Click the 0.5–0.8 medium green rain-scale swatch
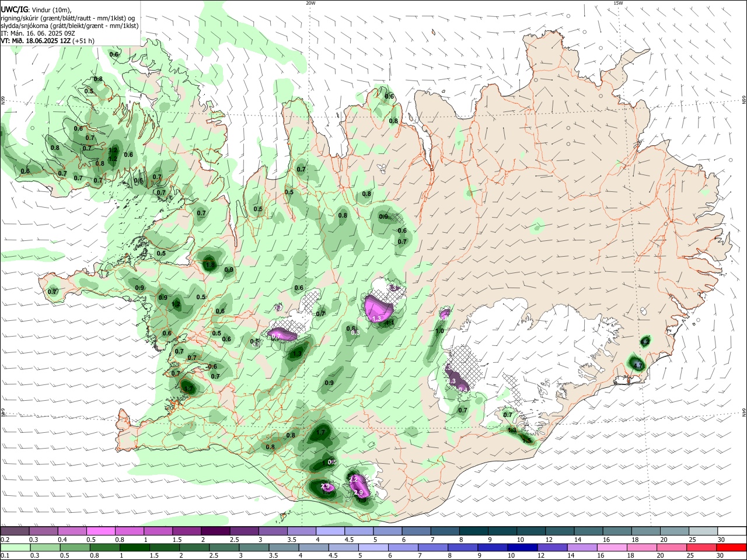 [74, 547]
